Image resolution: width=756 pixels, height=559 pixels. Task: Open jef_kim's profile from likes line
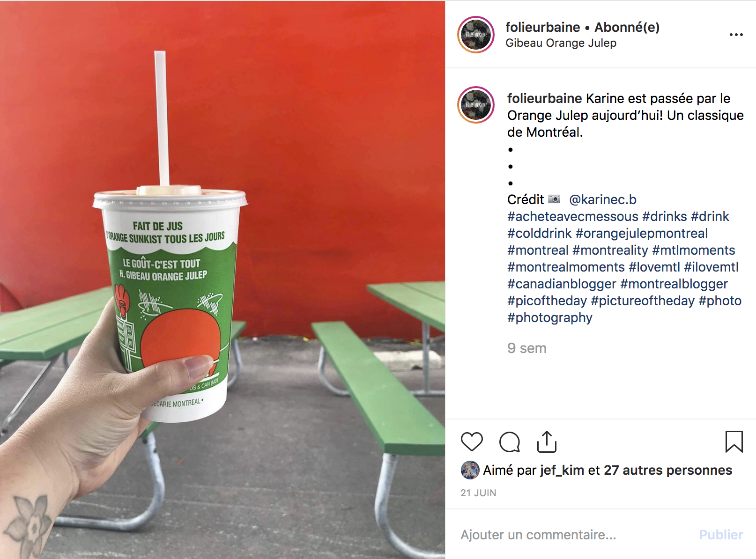coord(562,470)
